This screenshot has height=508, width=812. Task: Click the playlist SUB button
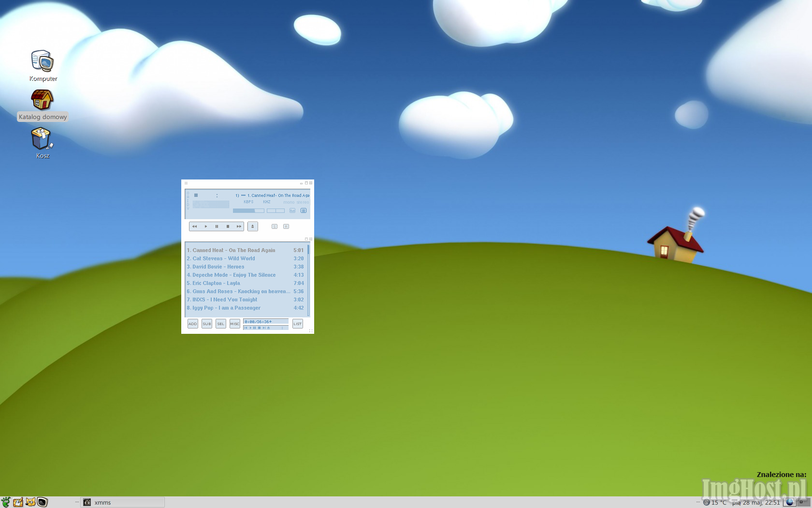pyautogui.click(x=207, y=324)
